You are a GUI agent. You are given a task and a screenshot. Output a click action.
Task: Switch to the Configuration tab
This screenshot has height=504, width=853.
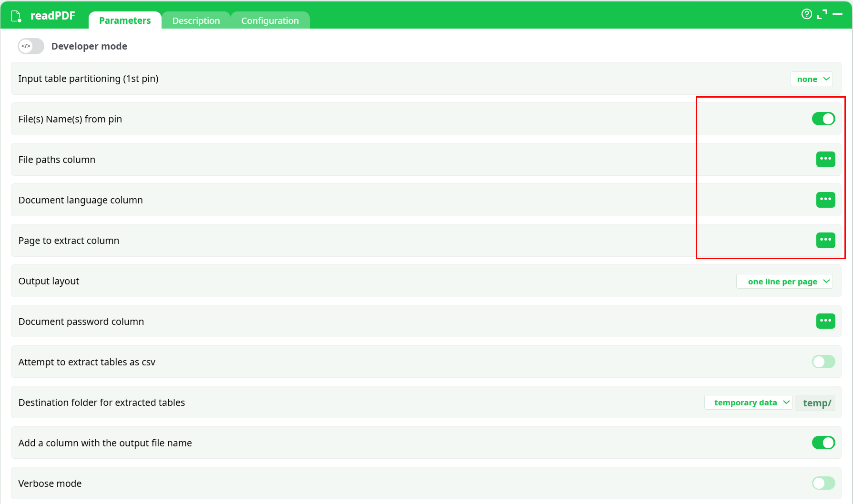coord(270,20)
